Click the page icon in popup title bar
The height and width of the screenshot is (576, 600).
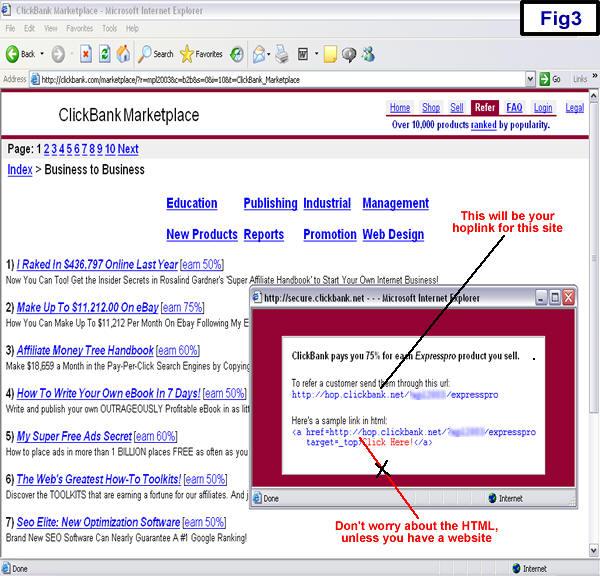[x=257, y=297]
